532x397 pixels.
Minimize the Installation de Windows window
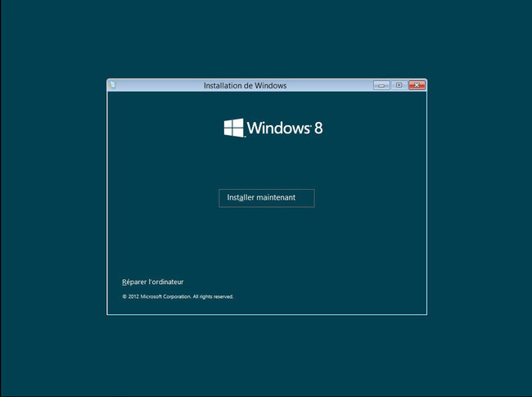tap(381, 85)
